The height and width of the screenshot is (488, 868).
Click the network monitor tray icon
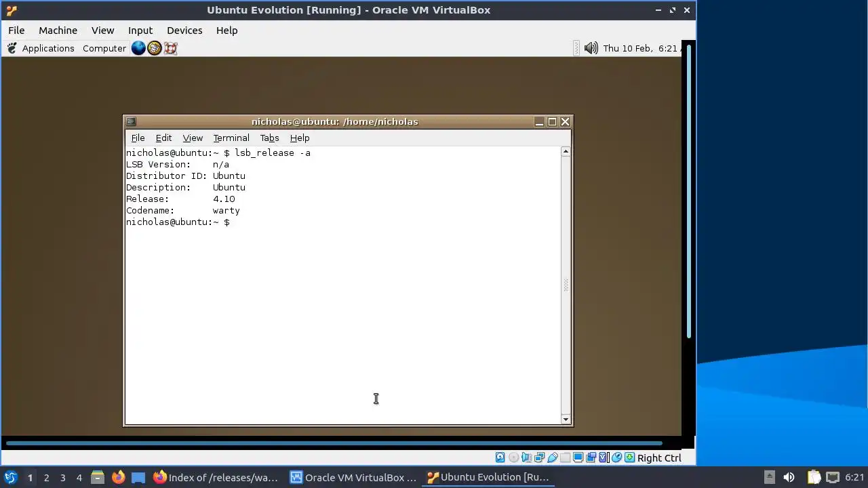click(833, 477)
